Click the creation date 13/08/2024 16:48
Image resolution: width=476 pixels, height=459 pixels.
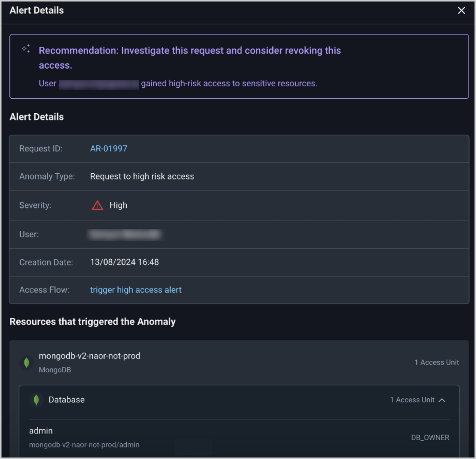[124, 262]
